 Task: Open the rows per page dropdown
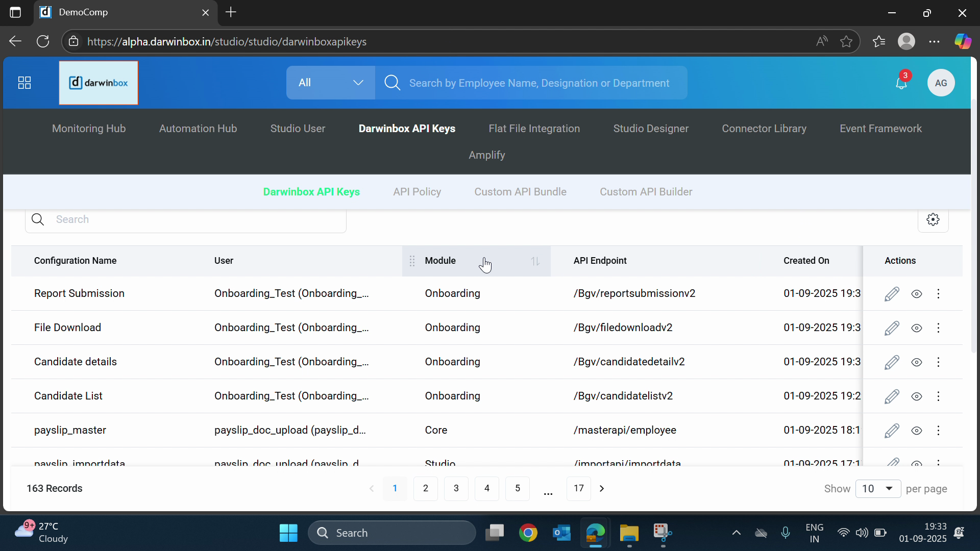878,489
